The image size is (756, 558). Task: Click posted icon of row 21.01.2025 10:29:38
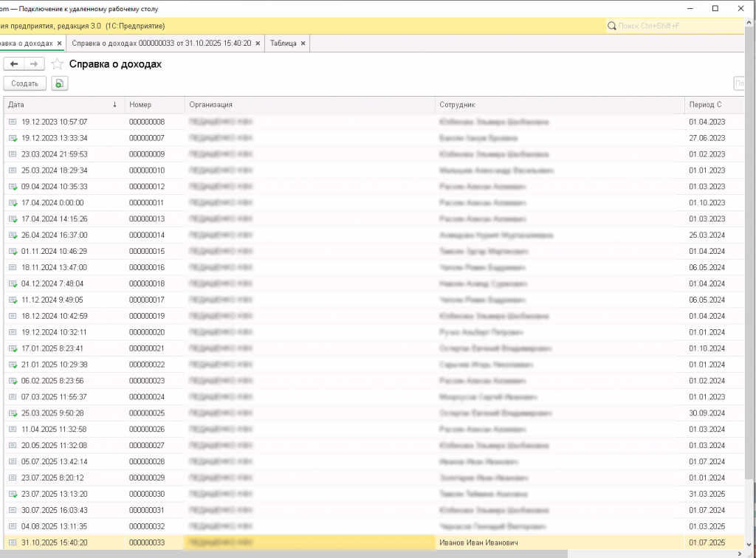tap(13, 365)
